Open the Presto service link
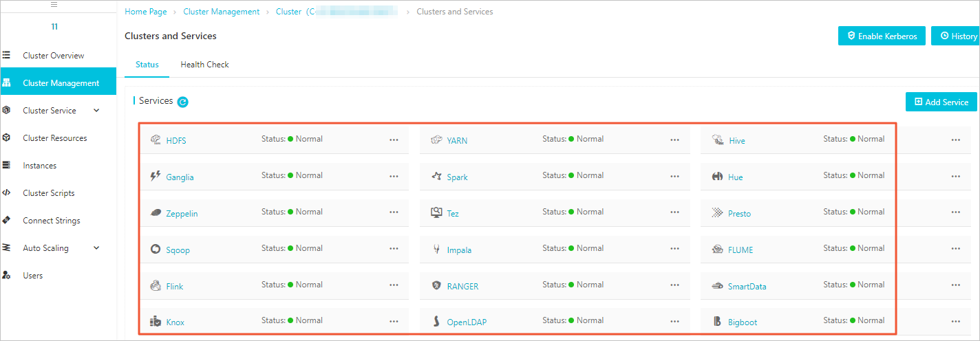The width and height of the screenshot is (980, 341). pos(739,214)
